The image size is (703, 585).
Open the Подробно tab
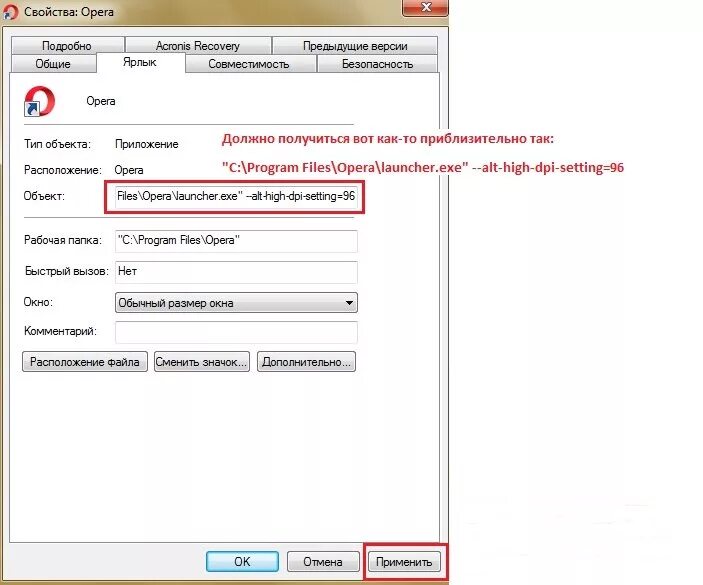(x=67, y=46)
